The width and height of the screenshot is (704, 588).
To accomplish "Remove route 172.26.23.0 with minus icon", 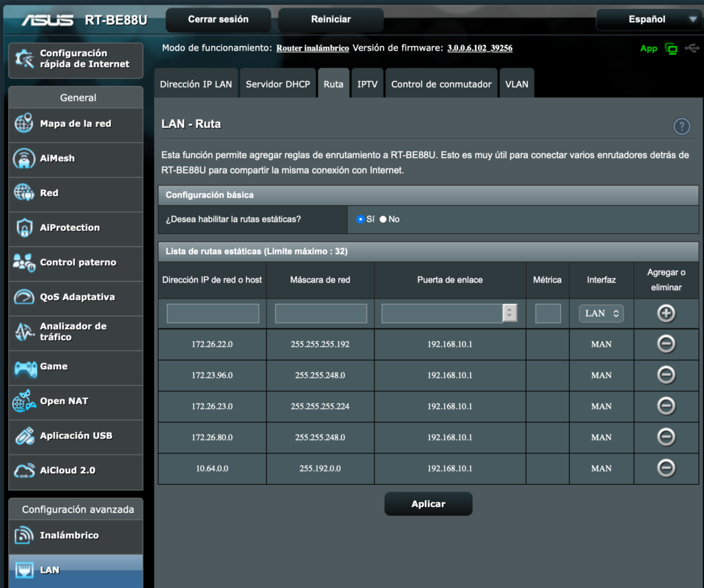I will 666,406.
